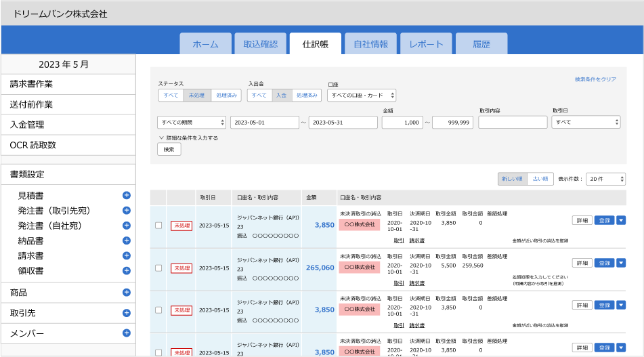Viewport: 644px width, 357px height.
Task: Sort list by 新しい順
Action: coord(512,179)
